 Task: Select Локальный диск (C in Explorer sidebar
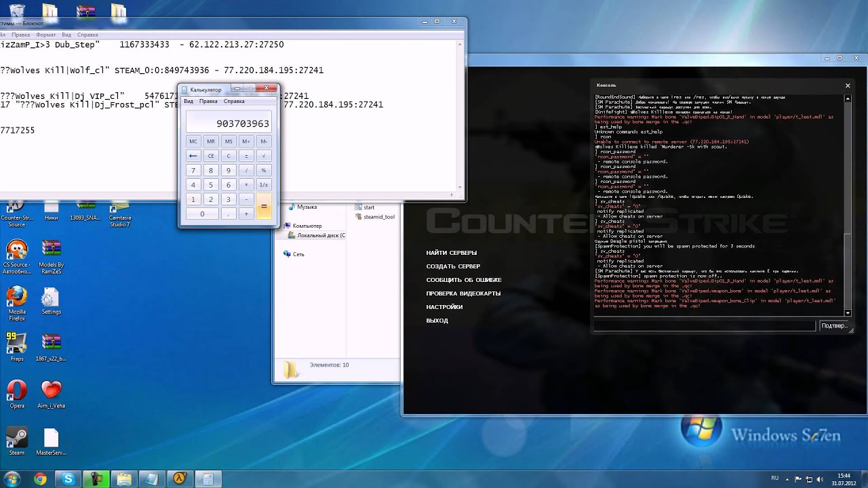click(x=316, y=235)
